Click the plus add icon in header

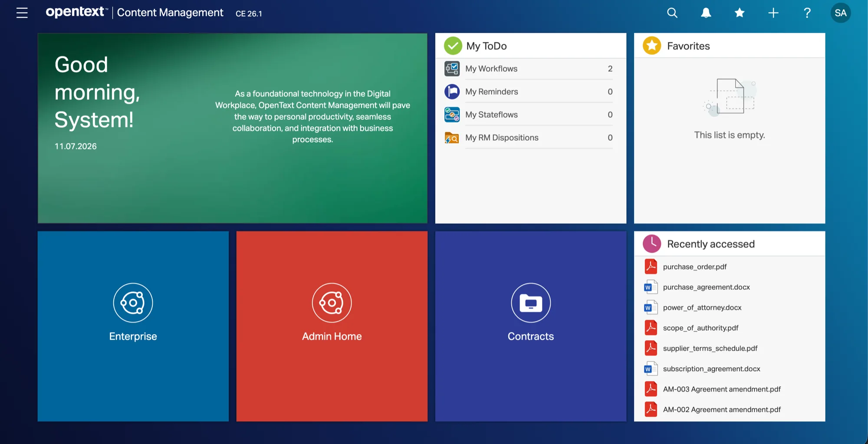tap(773, 13)
